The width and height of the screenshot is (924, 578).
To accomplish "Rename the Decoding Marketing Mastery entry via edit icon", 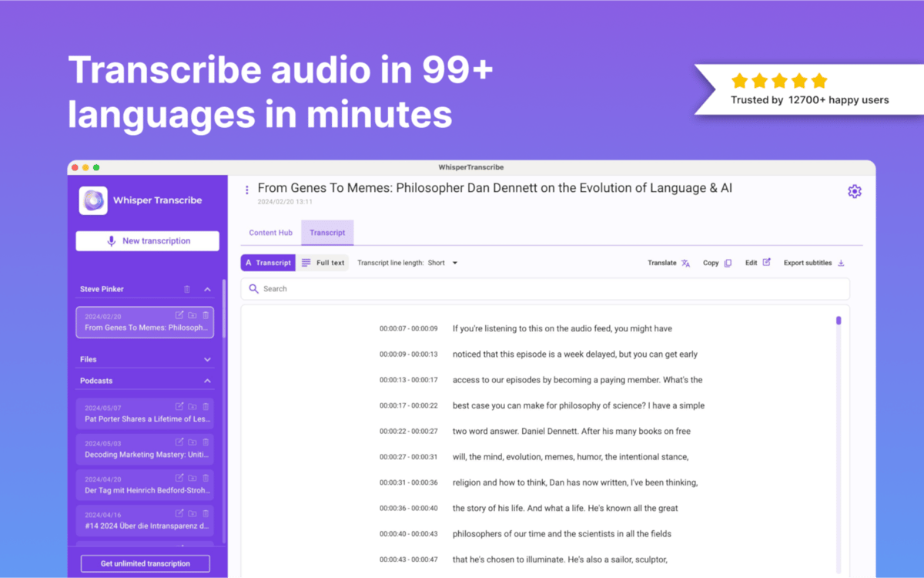I will [179, 442].
